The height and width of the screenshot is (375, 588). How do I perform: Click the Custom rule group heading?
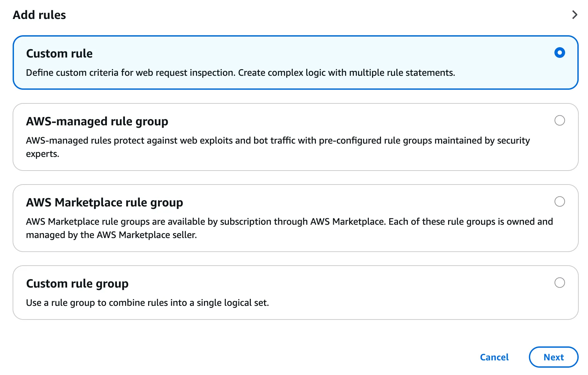coord(77,284)
